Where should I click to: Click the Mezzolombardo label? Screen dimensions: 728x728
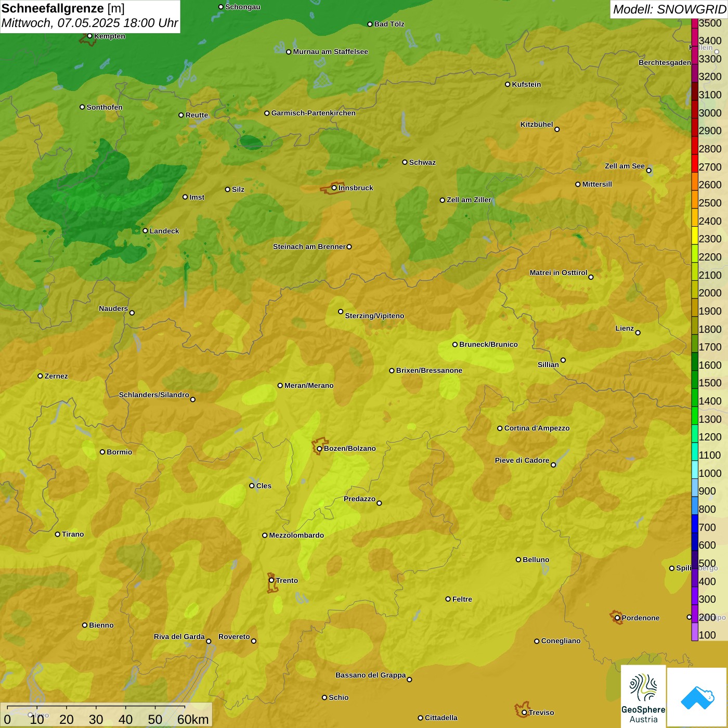pyautogui.click(x=296, y=535)
